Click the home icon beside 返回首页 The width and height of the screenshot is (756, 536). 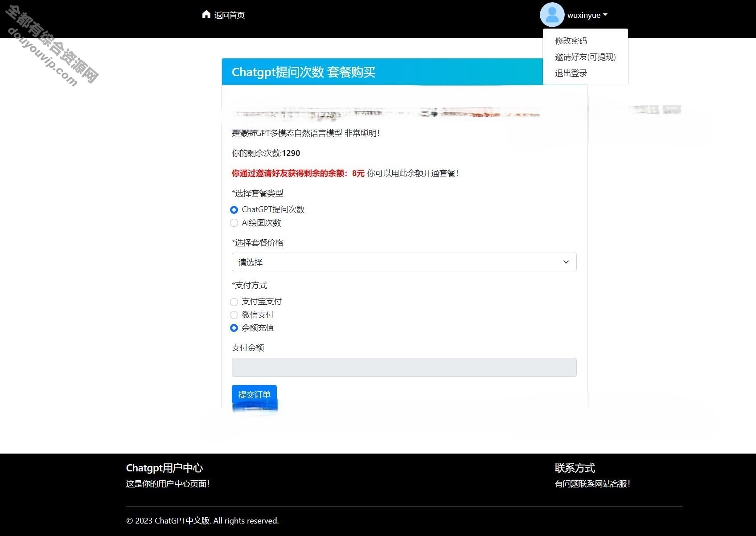206,14
